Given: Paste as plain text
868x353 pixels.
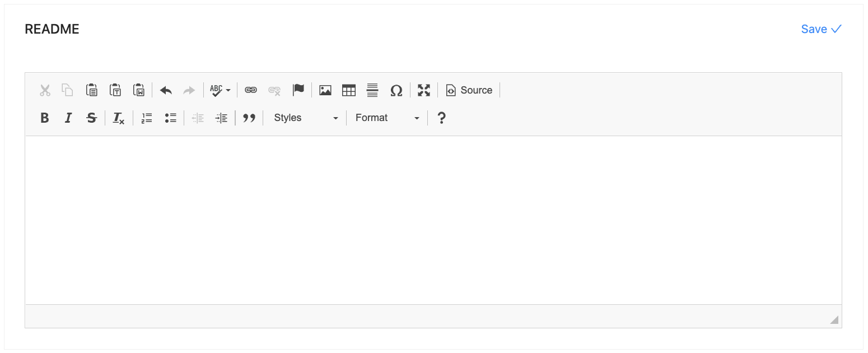Looking at the screenshot, I should (x=115, y=90).
